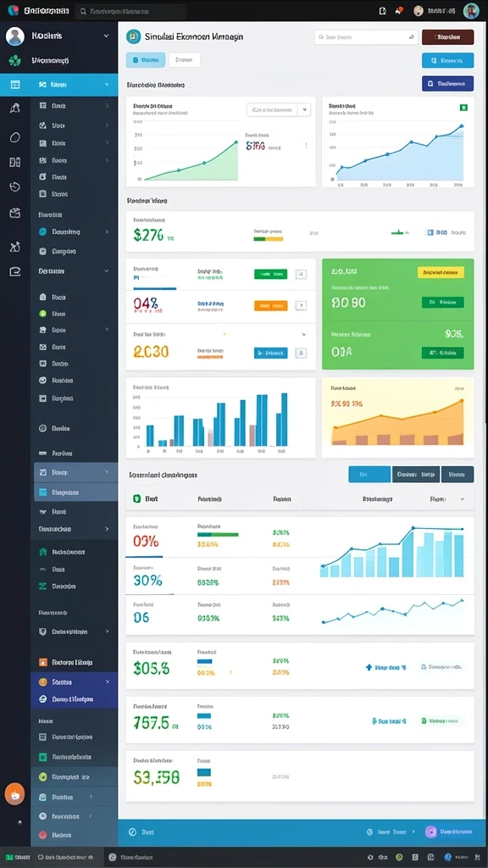The image size is (488, 868).
Task: Expand the profile chevron at sidebar top
Action: point(106,36)
